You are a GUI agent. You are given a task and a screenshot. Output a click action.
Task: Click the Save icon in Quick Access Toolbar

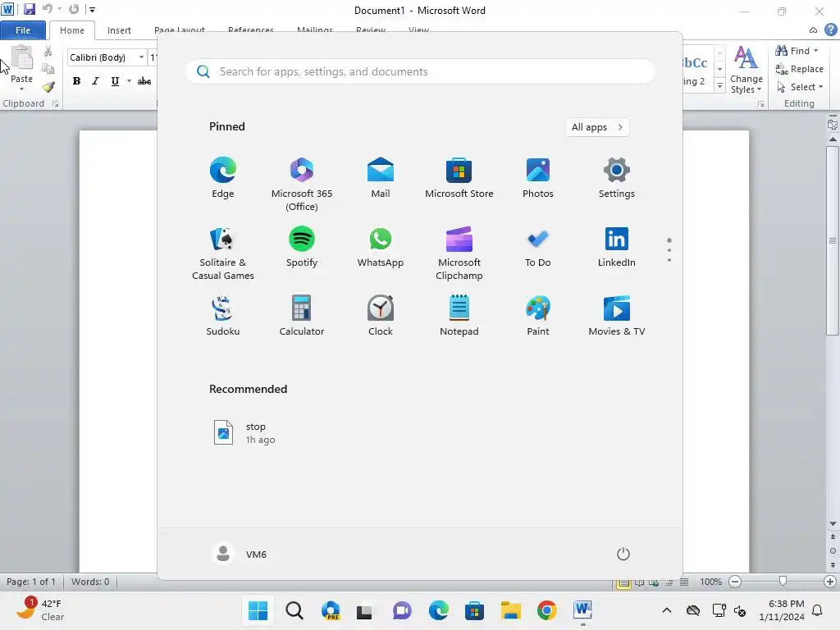pyautogui.click(x=30, y=9)
